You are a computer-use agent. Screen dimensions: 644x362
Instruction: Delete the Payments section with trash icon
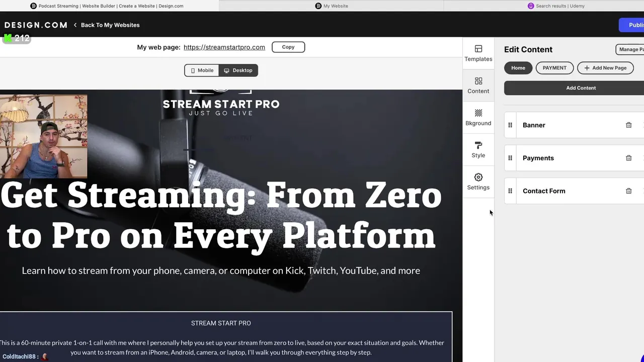pyautogui.click(x=628, y=158)
